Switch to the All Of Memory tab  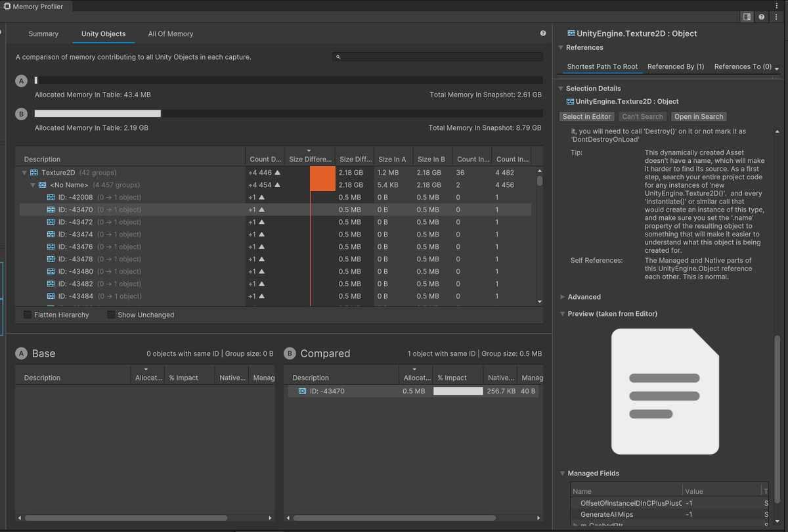point(171,33)
